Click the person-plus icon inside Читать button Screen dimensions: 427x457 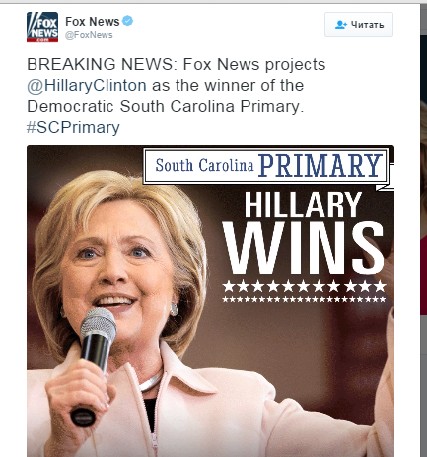point(341,25)
